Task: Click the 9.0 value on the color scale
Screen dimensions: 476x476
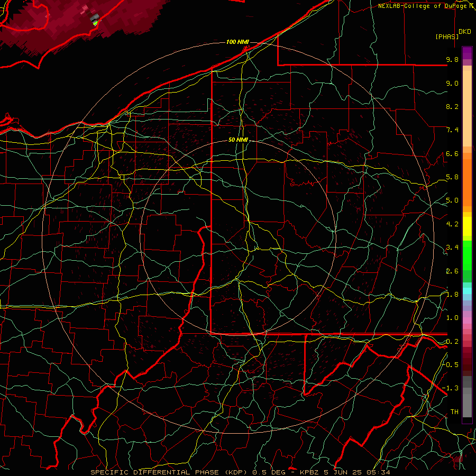Action: [x=452, y=83]
